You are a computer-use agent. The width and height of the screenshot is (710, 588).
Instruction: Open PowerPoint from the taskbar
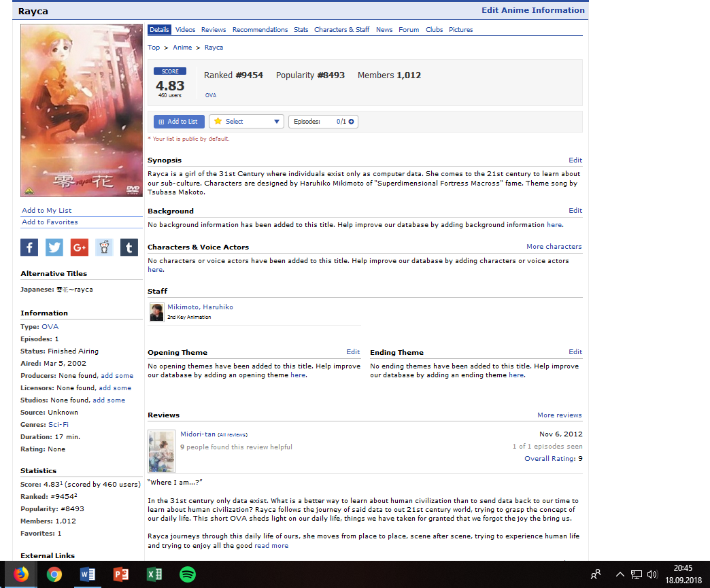click(x=121, y=574)
